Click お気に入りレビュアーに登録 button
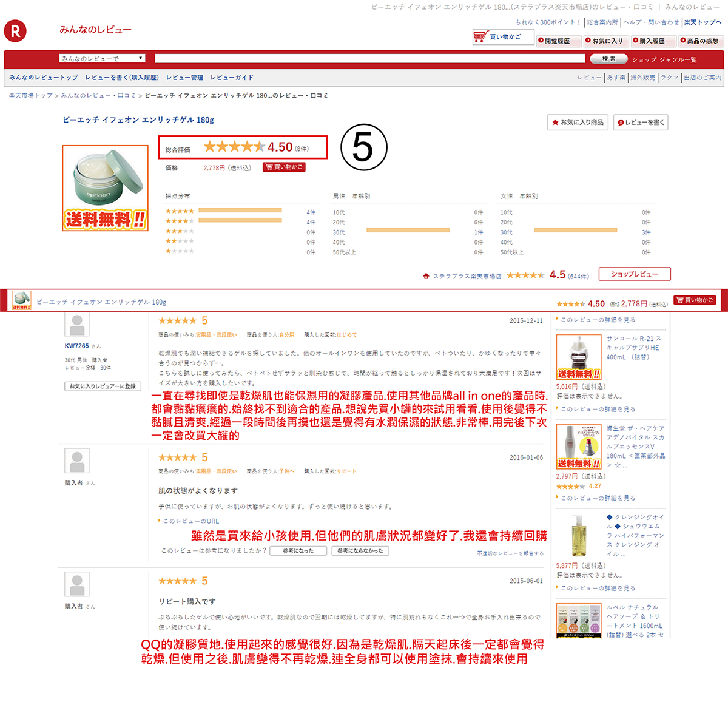This screenshot has height=702, width=728. click(x=103, y=386)
